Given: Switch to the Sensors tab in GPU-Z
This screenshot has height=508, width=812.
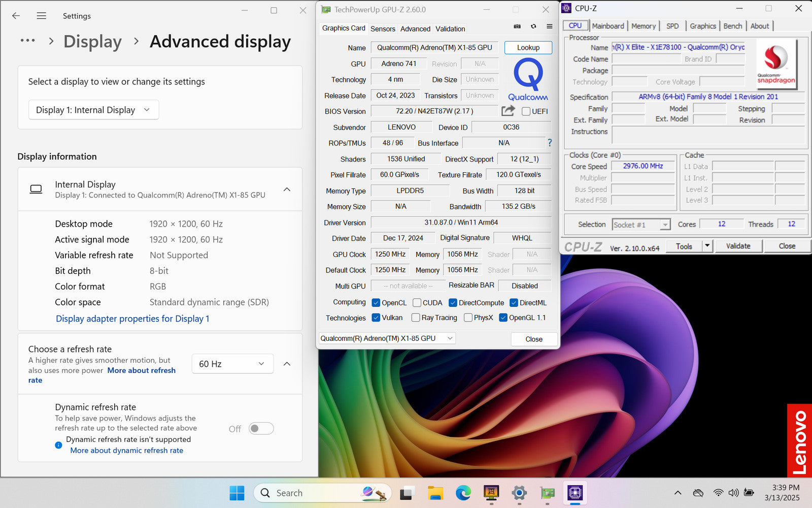Looking at the screenshot, I should pyautogui.click(x=383, y=29).
